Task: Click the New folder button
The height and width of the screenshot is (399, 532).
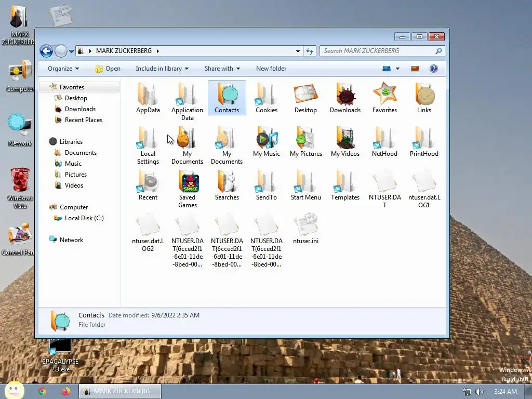Action: tap(271, 69)
